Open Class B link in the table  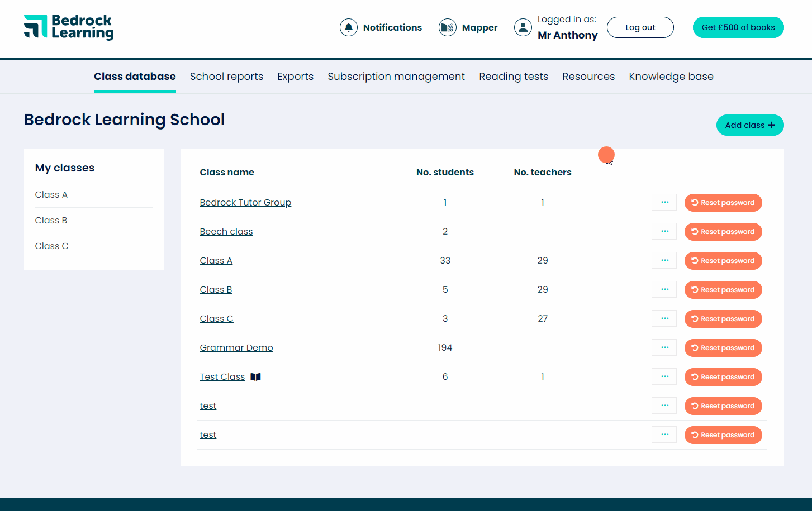[x=216, y=289]
